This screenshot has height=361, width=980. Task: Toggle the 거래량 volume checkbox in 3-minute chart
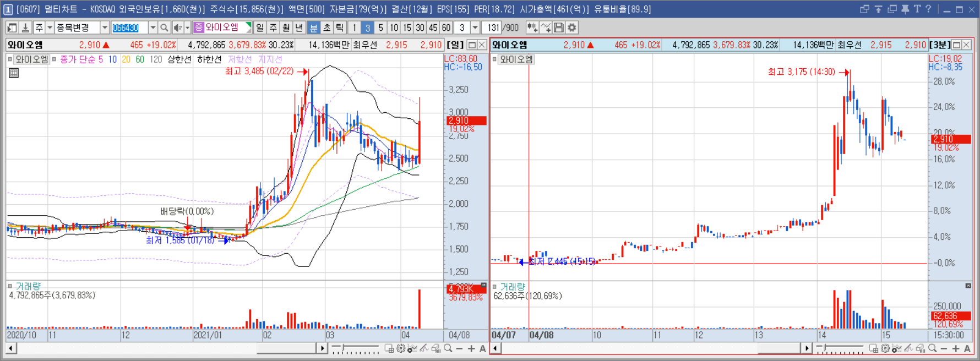pyautogui.click(x=494, y=286)
